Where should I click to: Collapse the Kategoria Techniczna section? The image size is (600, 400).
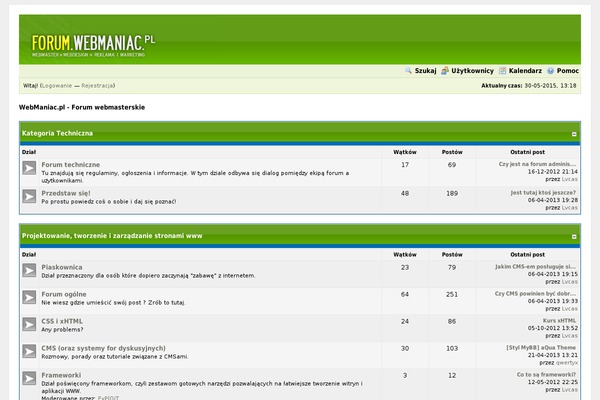click(574, 134)
